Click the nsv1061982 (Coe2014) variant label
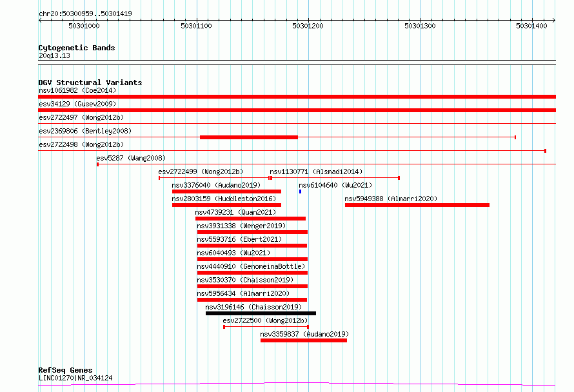The image size is (574, 392). point(77,90)
